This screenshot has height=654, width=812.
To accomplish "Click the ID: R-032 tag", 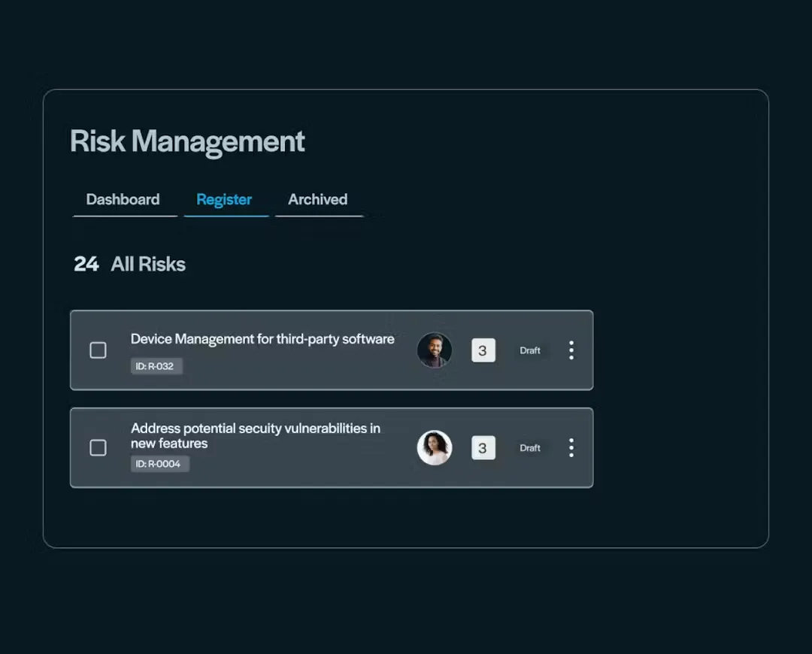I will click(x=156, y=366).
